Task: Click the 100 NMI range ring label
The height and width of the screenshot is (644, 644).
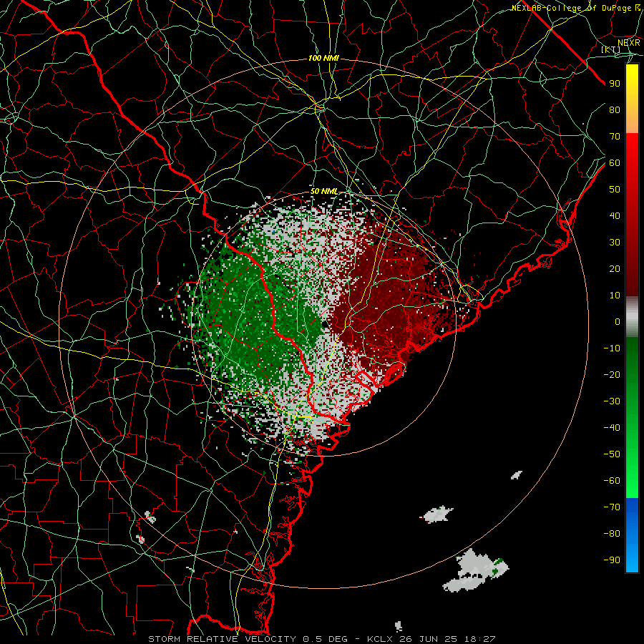Action: tap(323, 58)
